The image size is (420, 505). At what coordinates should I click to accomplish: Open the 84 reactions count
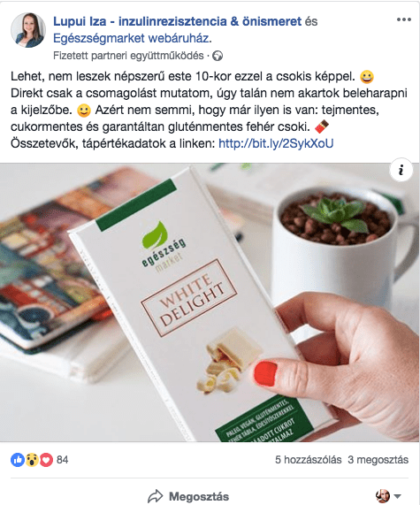tap(63, 460)
